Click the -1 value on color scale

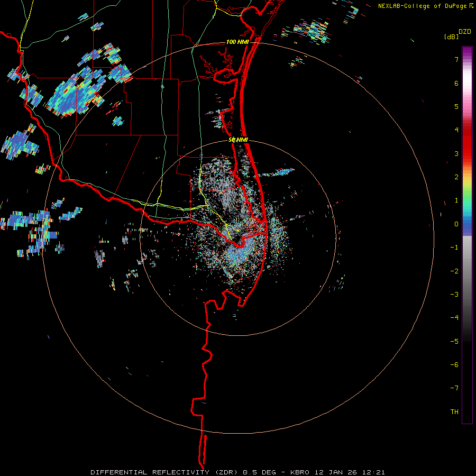click(454, 248)
